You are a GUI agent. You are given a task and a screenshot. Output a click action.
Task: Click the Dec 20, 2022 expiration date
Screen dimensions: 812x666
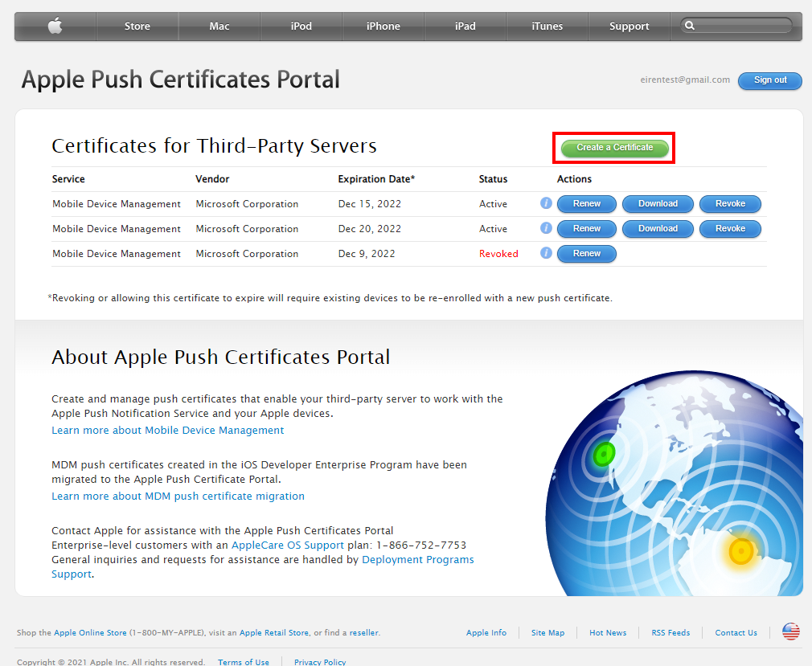click(x=370, y=229)
